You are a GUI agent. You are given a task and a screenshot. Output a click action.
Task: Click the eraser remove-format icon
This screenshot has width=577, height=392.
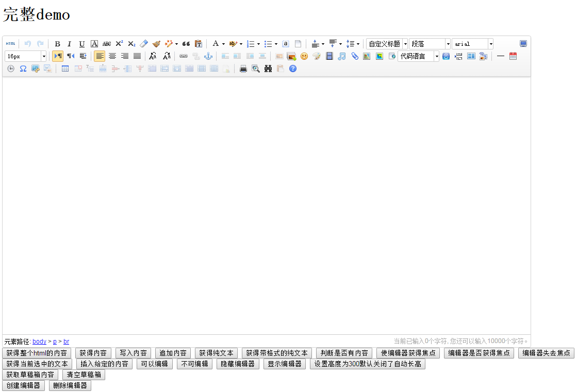pyautogui.click(x=144, y=44)
